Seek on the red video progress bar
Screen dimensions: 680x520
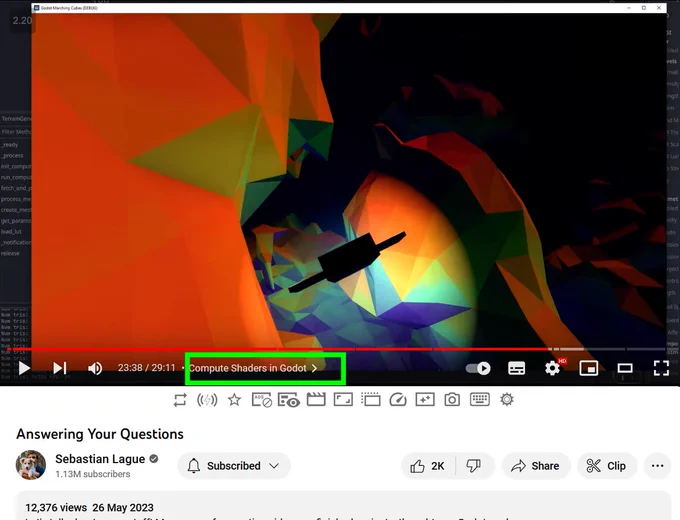tap(336, 349)
